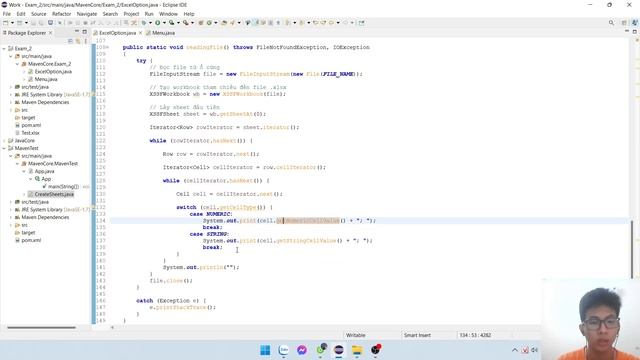Image resolution: width=640 pixels, height=360 pixels.
Task: Click the Coverage launch toolbar icon
Action: (172, 23)
